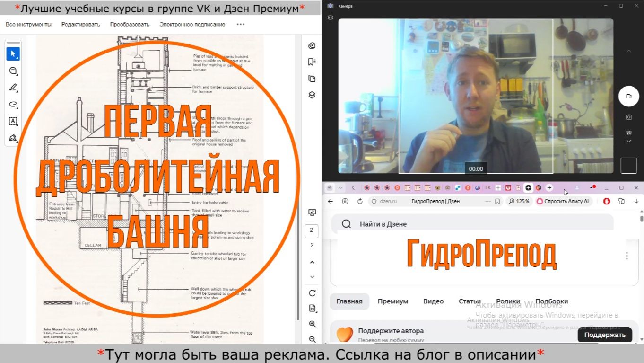
Task: Expand the camera modes down chevron
Action: pyautogui.click(x=629, y=141)
